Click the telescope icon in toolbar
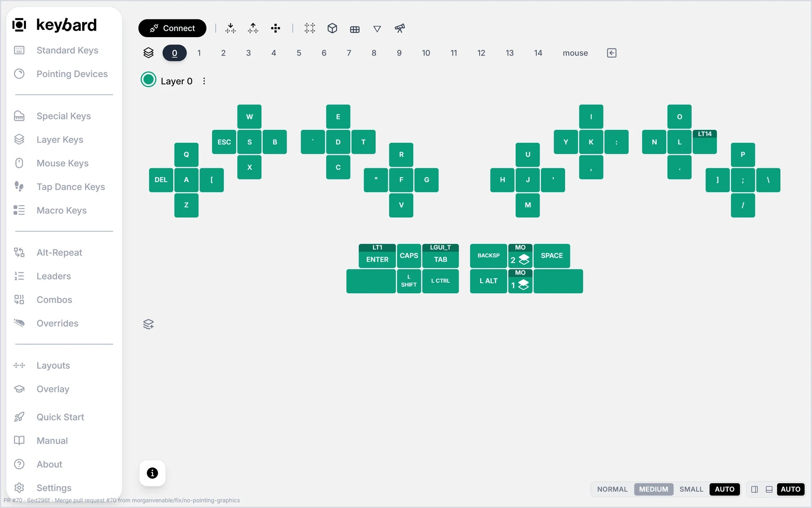Viewport: 812px width, 508px height. coord(400,28)
